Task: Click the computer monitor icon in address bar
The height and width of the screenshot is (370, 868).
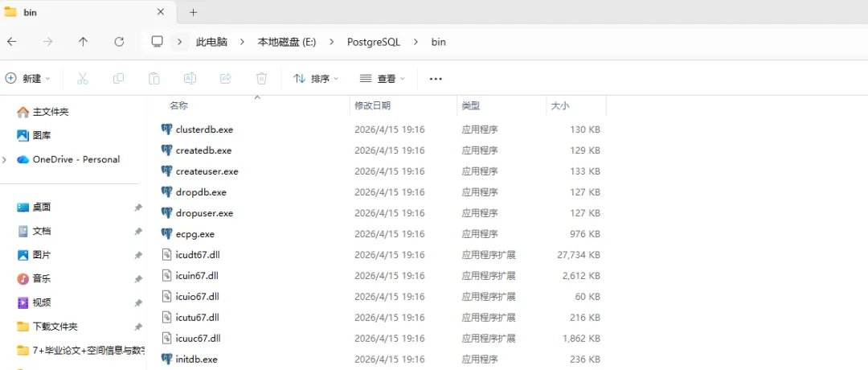Action: click(158, 42)
